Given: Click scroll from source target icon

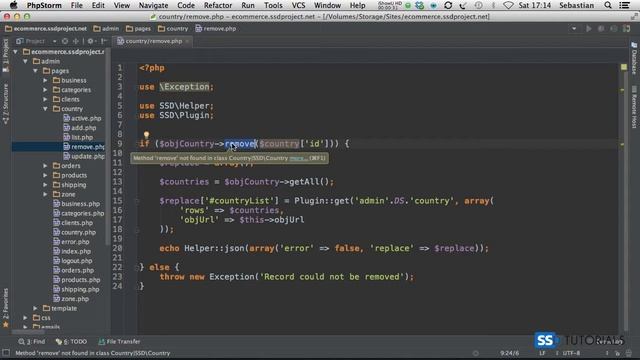Looking at the screenshot, I should point(65,41).
